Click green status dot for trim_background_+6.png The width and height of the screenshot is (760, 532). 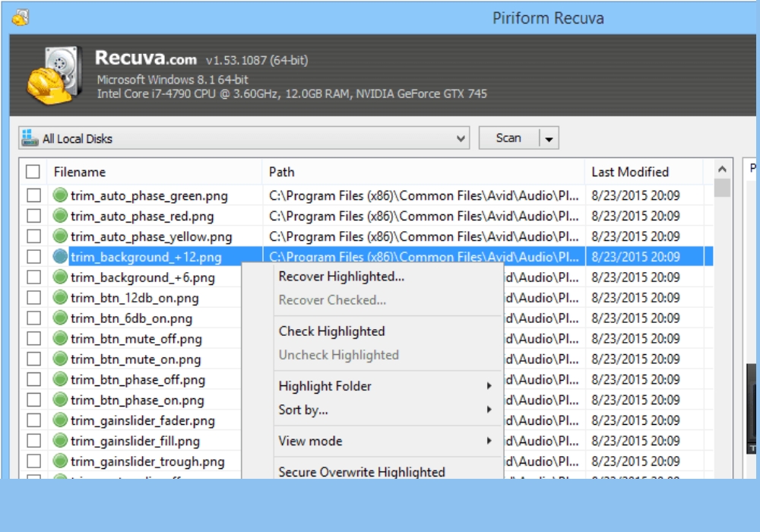coord(60,277)
